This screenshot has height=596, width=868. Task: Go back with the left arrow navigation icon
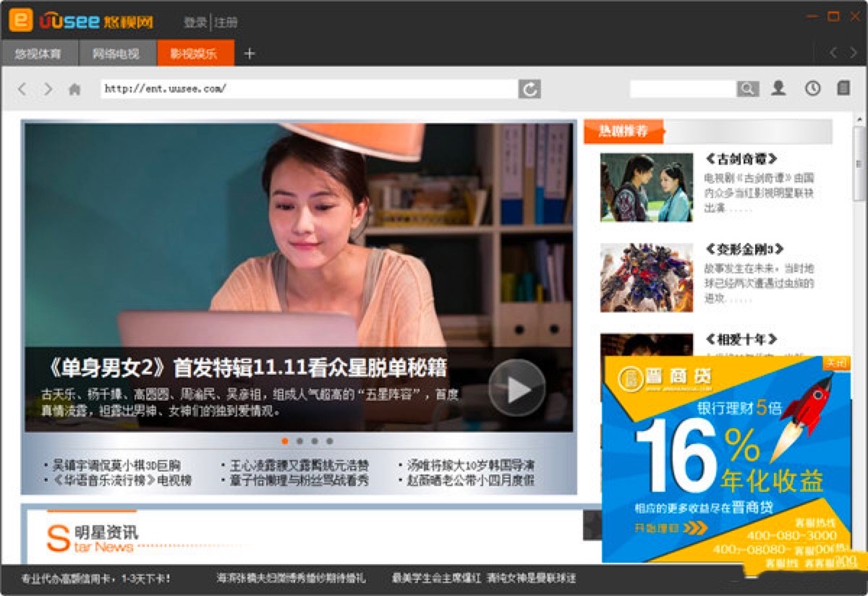tap(22, 89)
